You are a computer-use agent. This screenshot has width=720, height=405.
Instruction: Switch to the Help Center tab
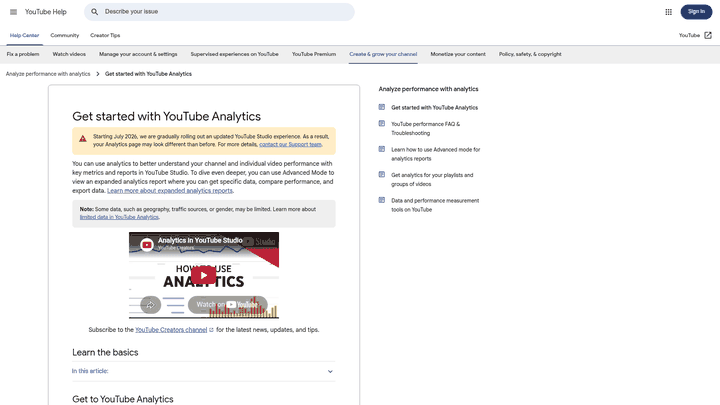pos(24,35)
